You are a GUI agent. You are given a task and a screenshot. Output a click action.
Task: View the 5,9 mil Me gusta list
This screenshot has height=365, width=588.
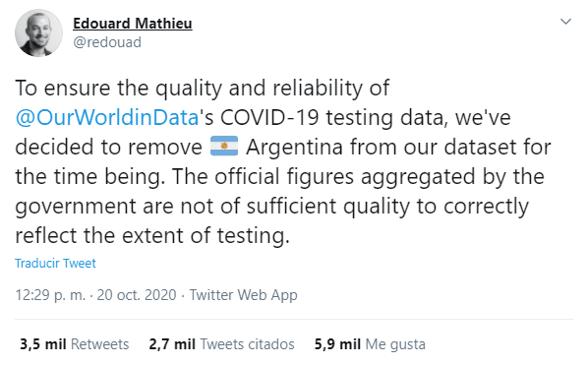370,344
